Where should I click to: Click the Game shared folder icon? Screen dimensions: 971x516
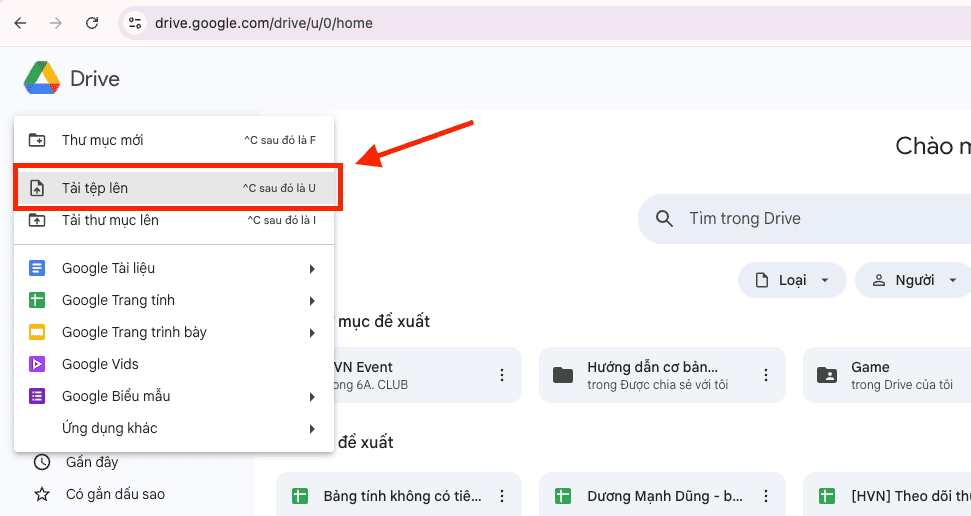point(827,375)
